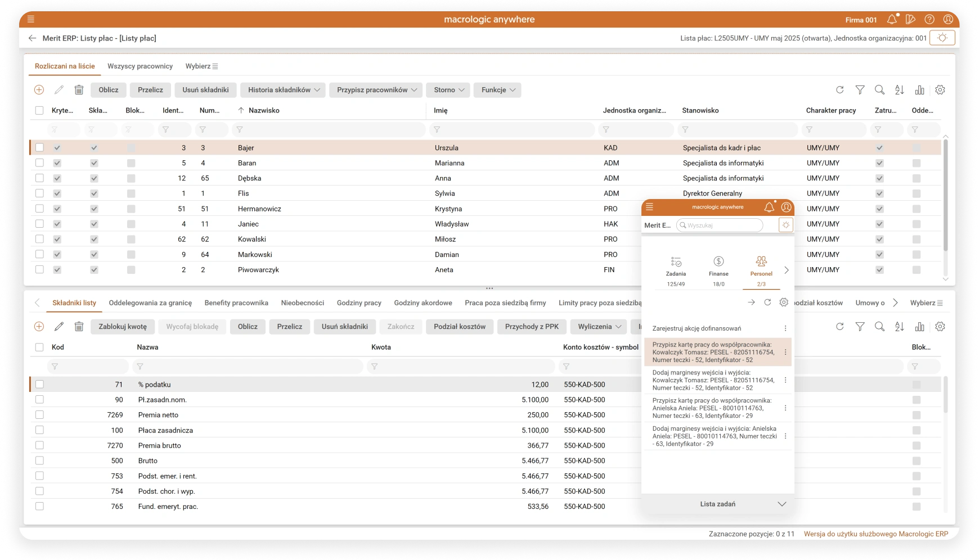979x560 pixels.
Task: Open the hamburger menu in top bar
Action: [x=31, y=19]
